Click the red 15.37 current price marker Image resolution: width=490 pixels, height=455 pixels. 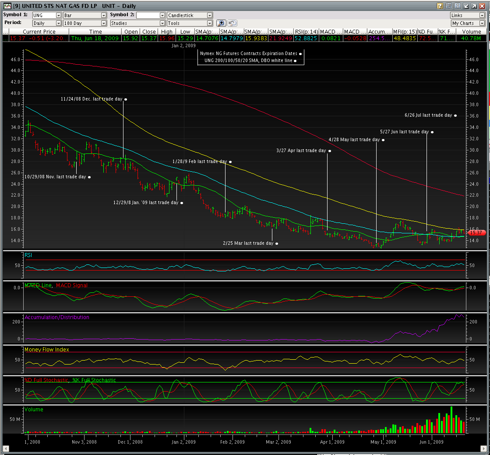pos(476,233)
